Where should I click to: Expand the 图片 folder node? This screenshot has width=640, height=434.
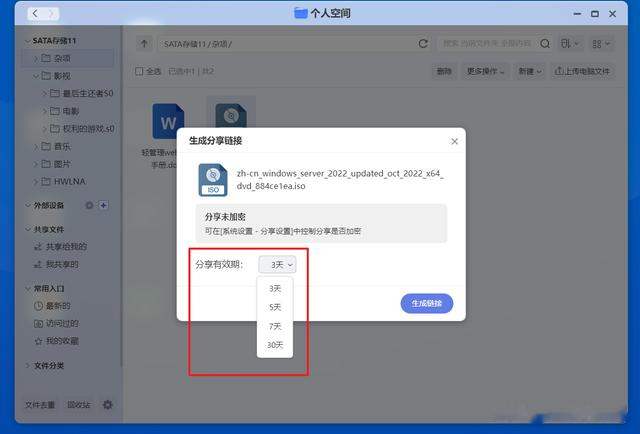pos(36,164)
